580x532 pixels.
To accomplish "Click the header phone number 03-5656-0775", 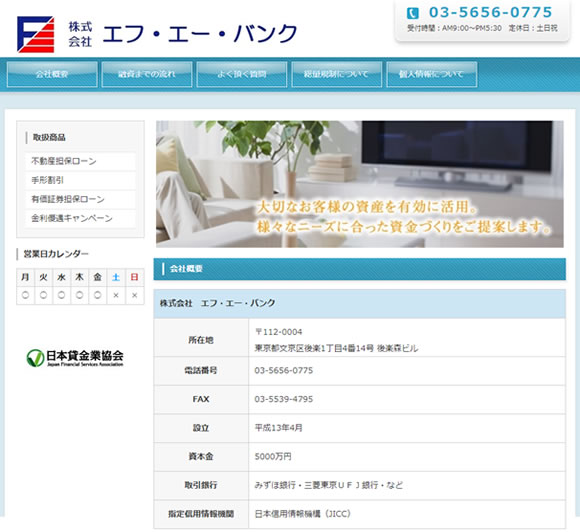I will click(490, 13).
